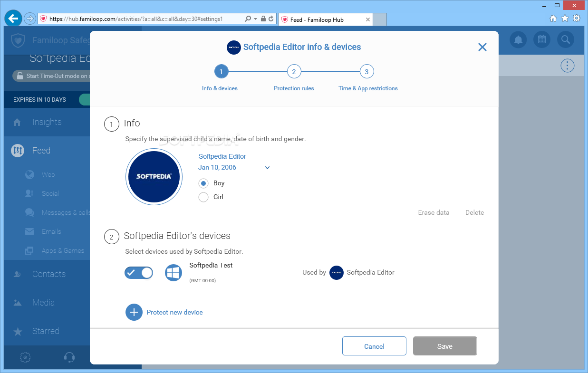Click the lock icon in address bar
Image resolution: width=588 pixels, height=373 pixels.
[263, 19]
